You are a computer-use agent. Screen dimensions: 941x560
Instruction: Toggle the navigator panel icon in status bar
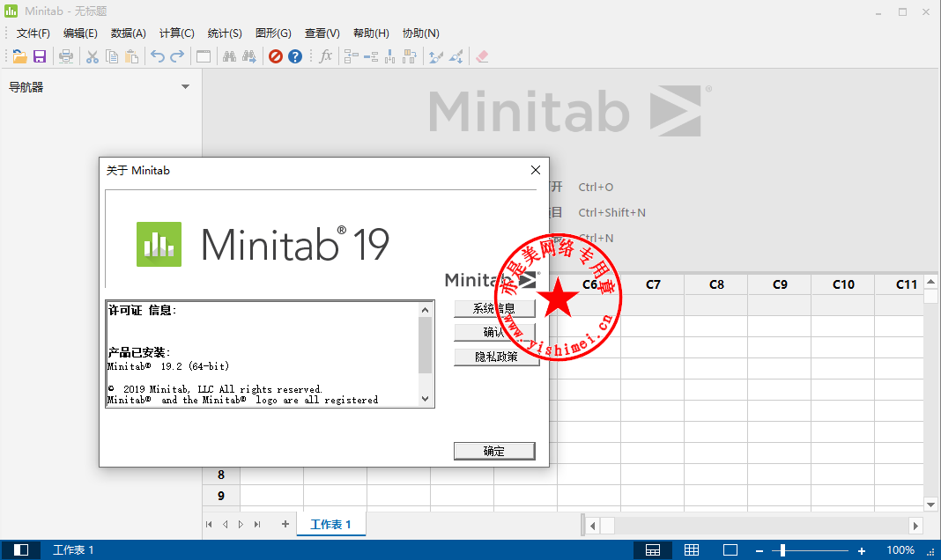[21, 549]
